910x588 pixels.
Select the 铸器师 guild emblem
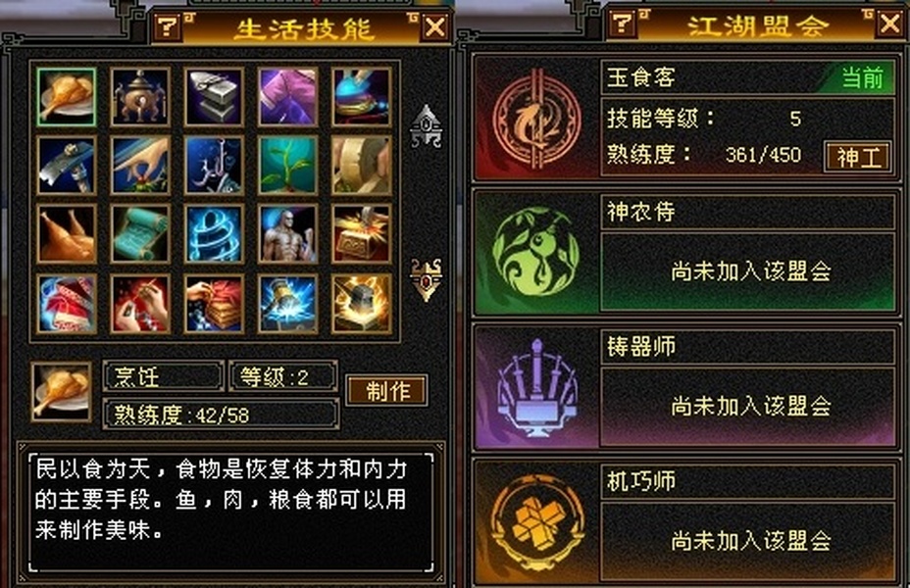(x=536, y=387)
